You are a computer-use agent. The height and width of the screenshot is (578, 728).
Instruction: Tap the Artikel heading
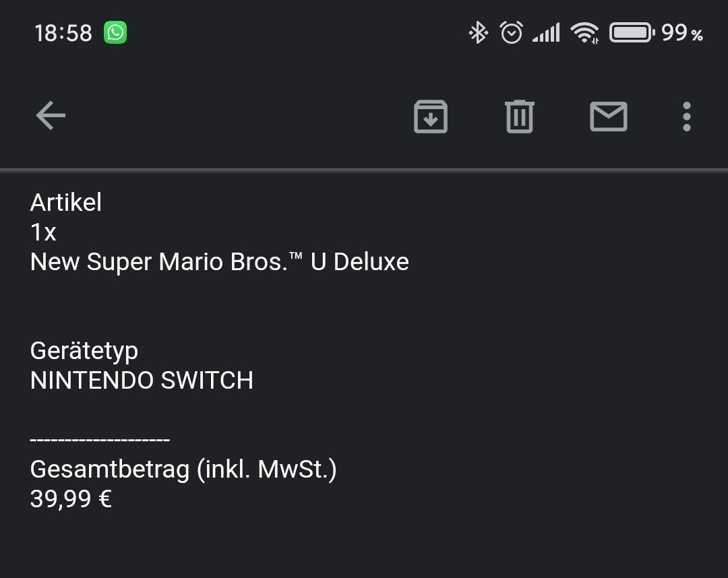(x=65, y=202)
